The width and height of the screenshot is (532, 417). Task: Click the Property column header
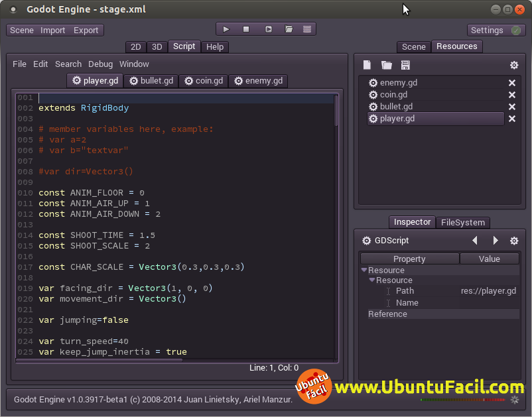[x=409, y=259]
